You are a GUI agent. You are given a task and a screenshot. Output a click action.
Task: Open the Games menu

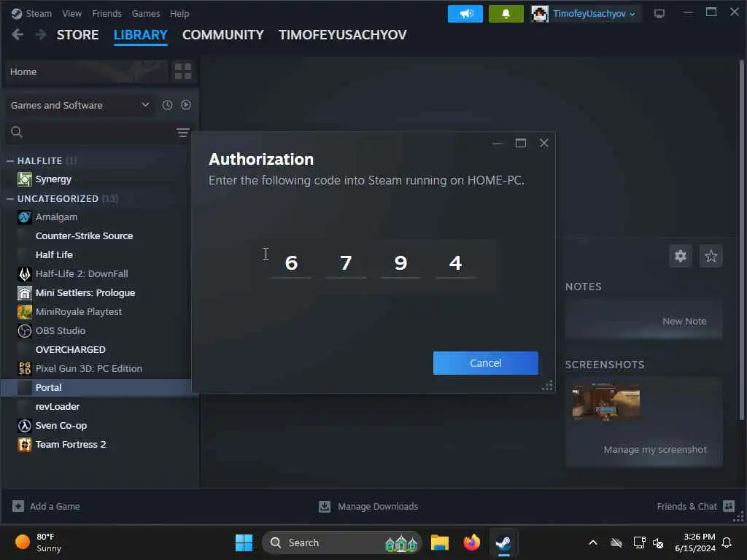click(146, 13)
